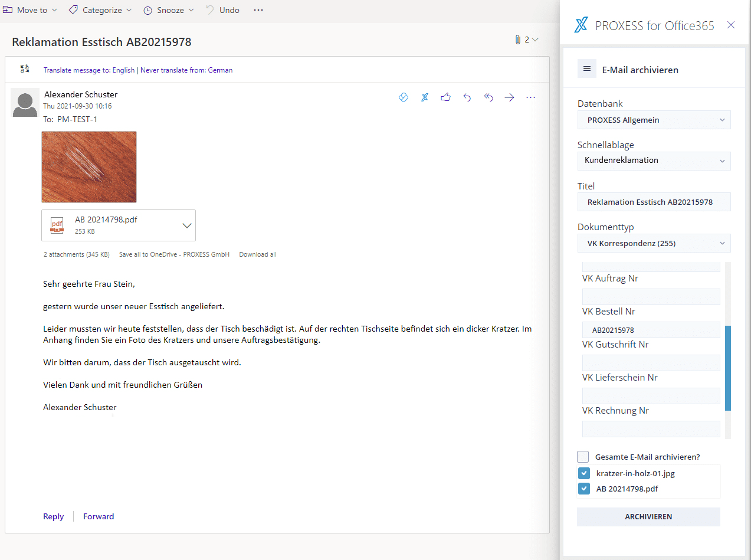Image resolution: width=751 pixels, height=560 pixels.
Task: Select Never translate from German
Action: coord(186,70)
